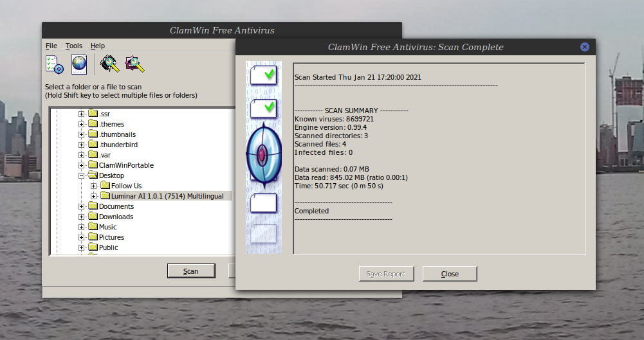Expand the Public folder node
Image resolution: width=644 pixels, height=340 pixels.
(x=81, y=247)
